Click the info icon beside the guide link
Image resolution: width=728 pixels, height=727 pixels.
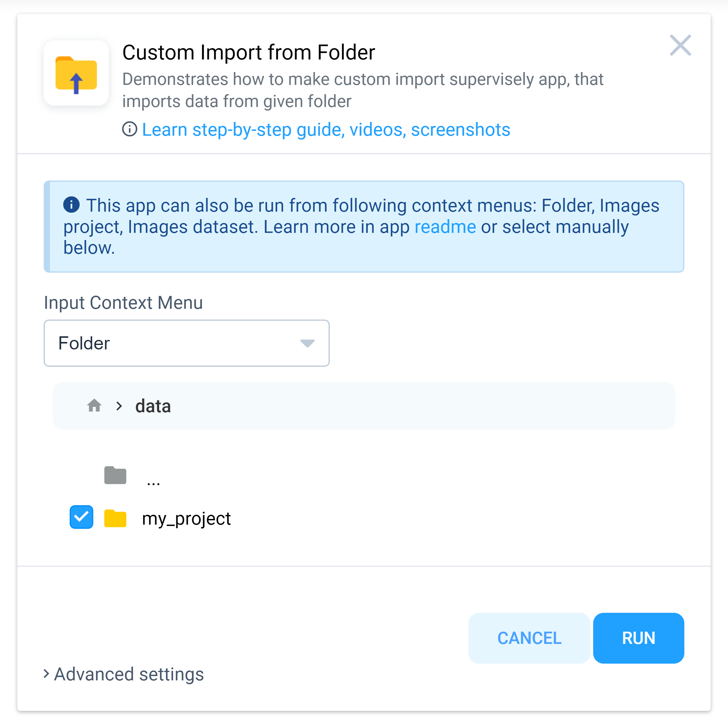pos(130,129)
